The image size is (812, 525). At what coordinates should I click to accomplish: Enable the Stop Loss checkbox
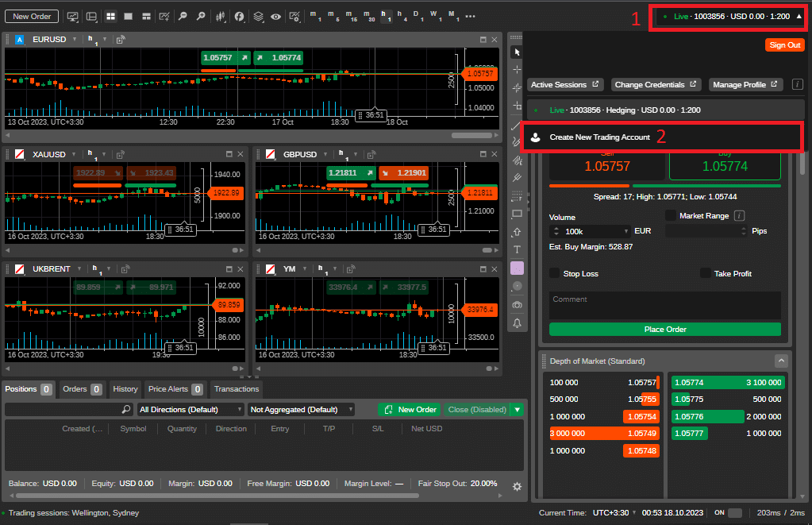click(555, 274)
